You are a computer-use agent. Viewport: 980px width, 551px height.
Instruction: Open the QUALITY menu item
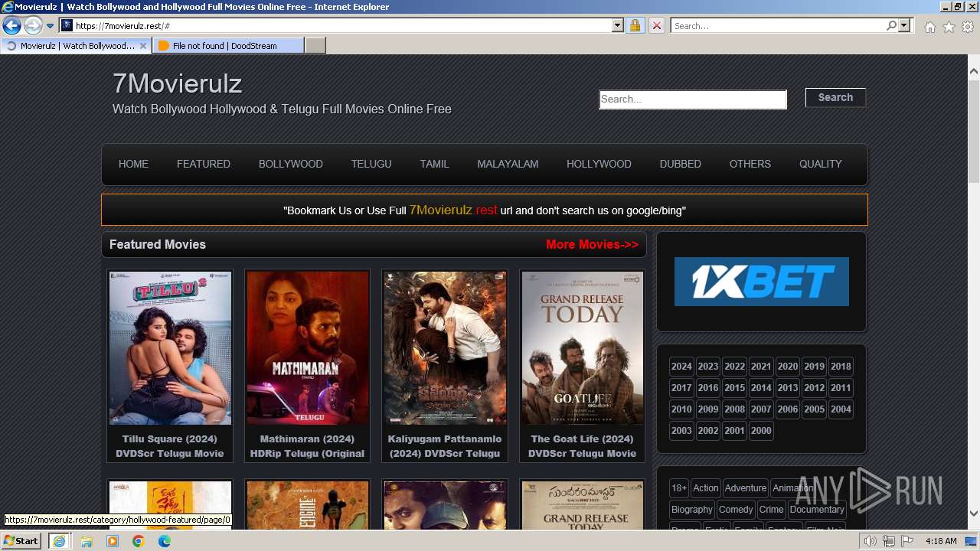[821, 164]
